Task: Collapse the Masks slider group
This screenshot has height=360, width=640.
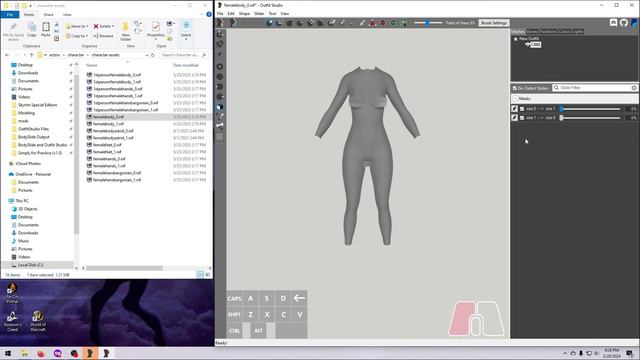Action: tap(515, 99)
